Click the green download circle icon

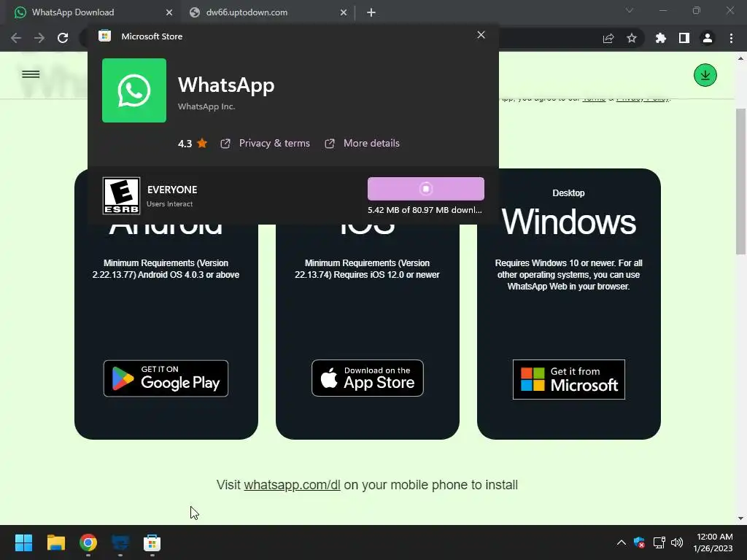click(x=705, y=75)
